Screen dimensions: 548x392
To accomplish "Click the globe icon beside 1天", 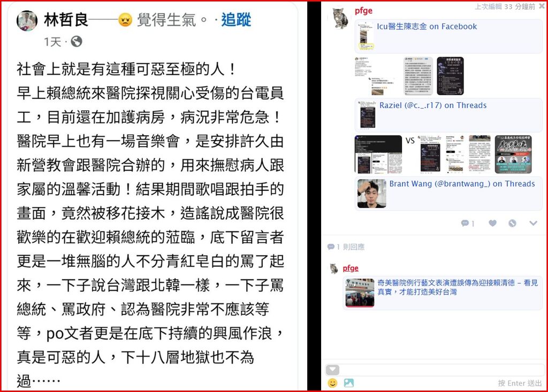I will click(77, 42).
